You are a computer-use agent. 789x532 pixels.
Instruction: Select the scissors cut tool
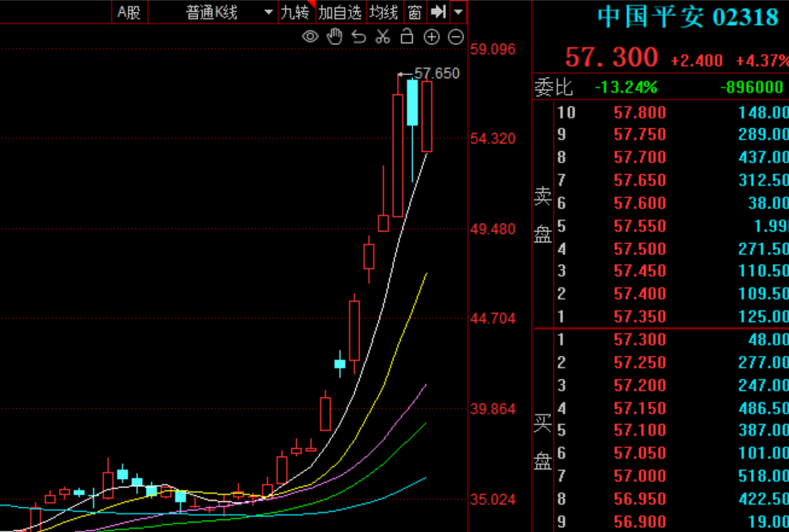382,36
